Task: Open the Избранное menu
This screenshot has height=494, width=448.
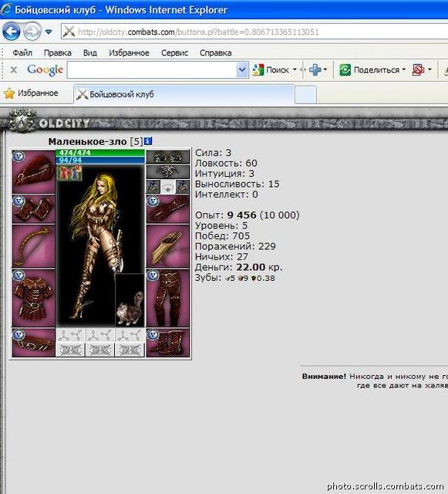Action: tap(129, 52)
